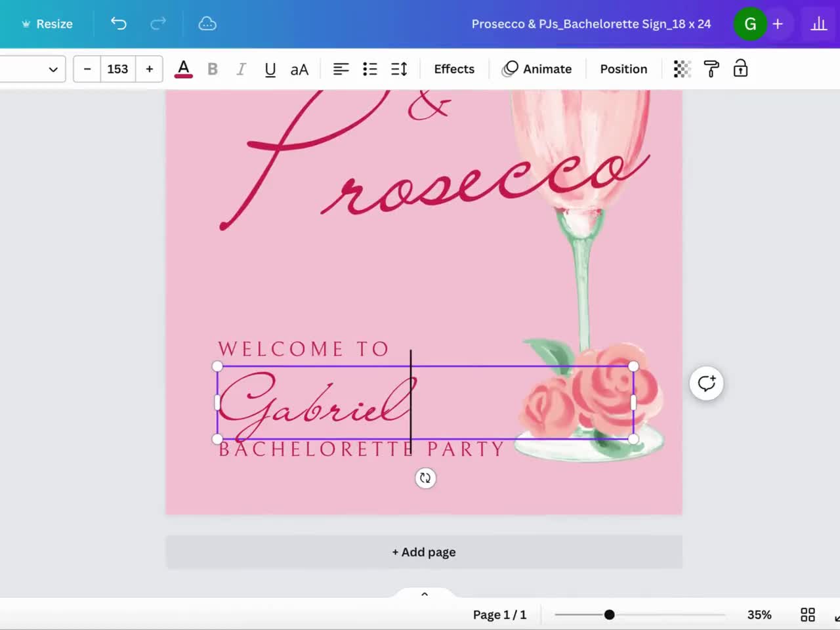Lock the selected element
Screen dimensions: 840x630
[740, 69]
